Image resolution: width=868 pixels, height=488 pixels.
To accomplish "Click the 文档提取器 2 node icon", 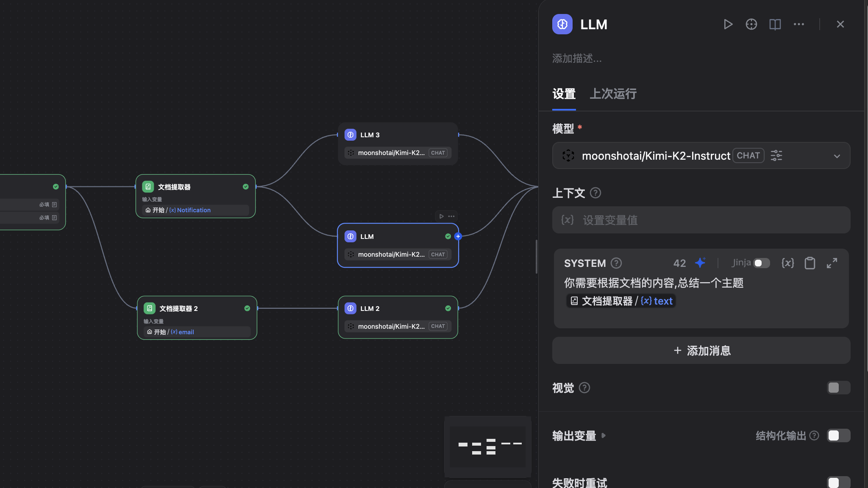I will click(149, 308).
